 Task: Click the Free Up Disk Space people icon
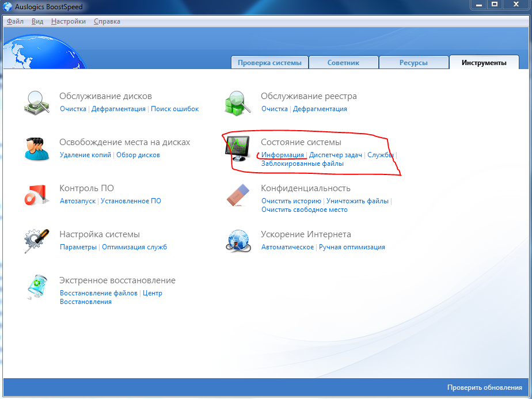pos(37,149)
